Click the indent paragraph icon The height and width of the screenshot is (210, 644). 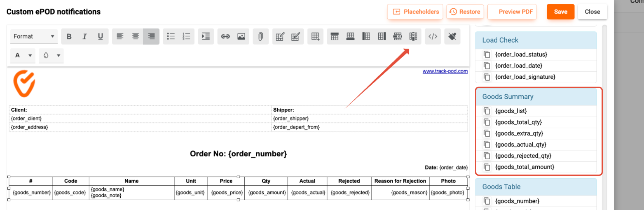click(x=206, y=36)
